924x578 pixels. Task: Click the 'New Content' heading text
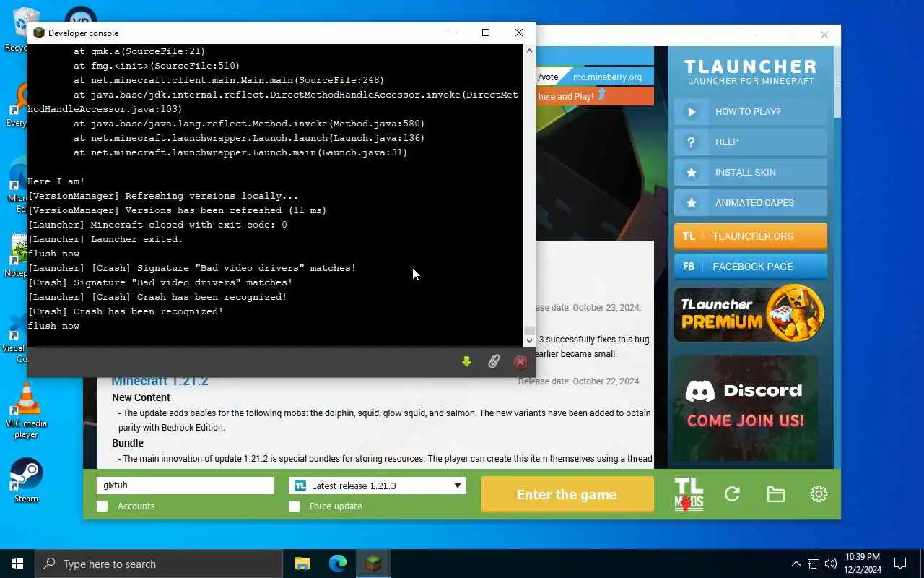click(141, 397)
